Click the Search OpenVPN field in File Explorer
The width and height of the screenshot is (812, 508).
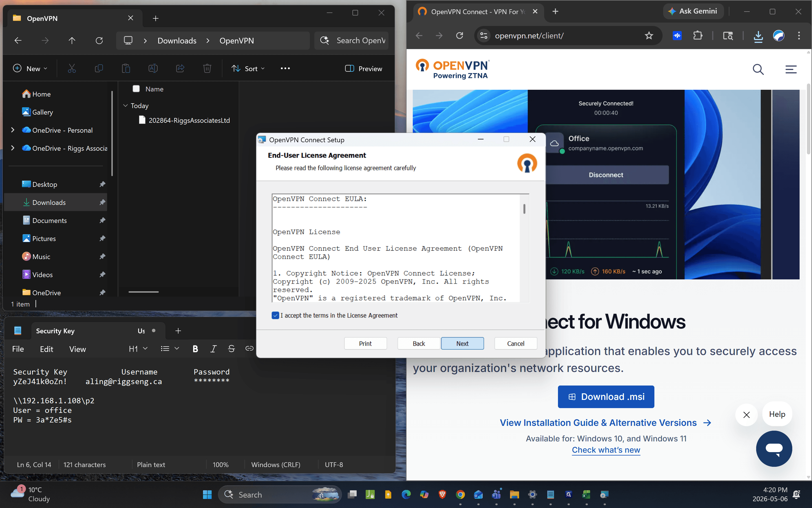click(x=352, y=41)
